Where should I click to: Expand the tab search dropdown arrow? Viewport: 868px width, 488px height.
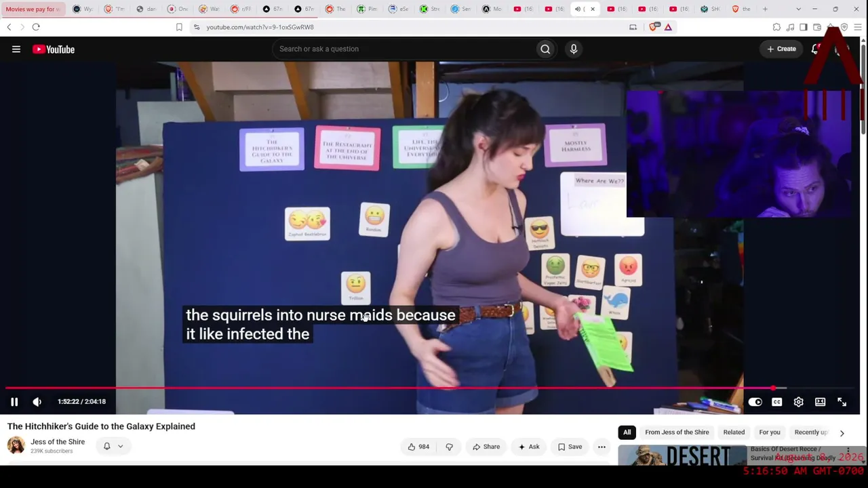(x=798, y=9)
